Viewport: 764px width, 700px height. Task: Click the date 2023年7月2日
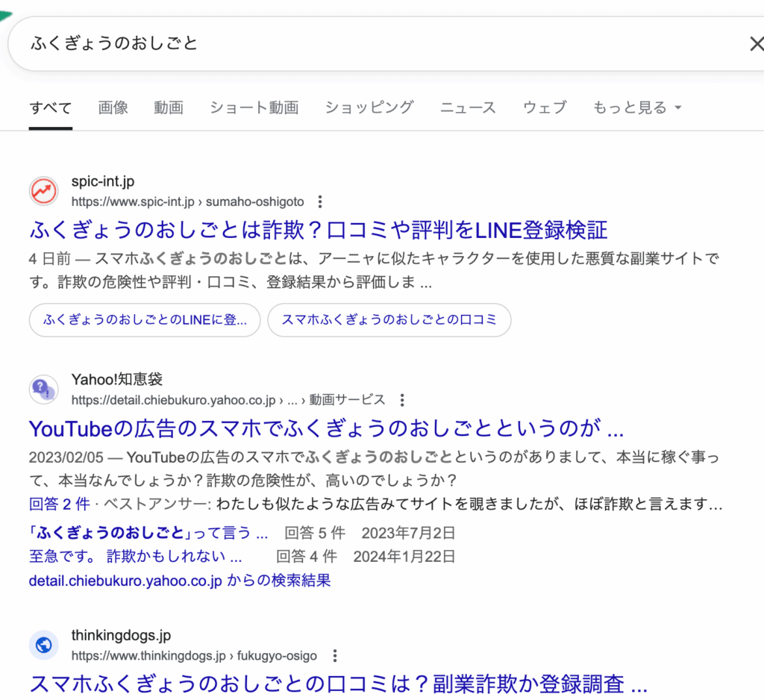pos(408,533)
